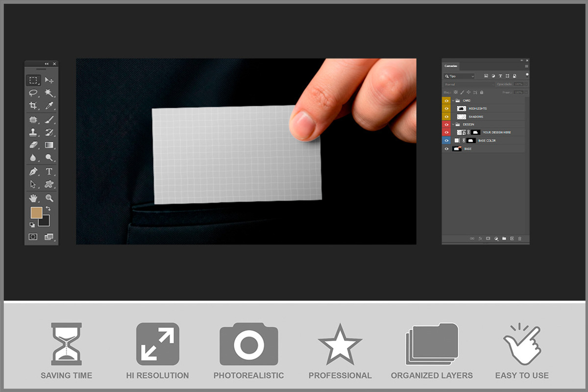Select the Zoom tool below the Type tool
The width and height of the screenshot is (588, 392).
(49, 198)
